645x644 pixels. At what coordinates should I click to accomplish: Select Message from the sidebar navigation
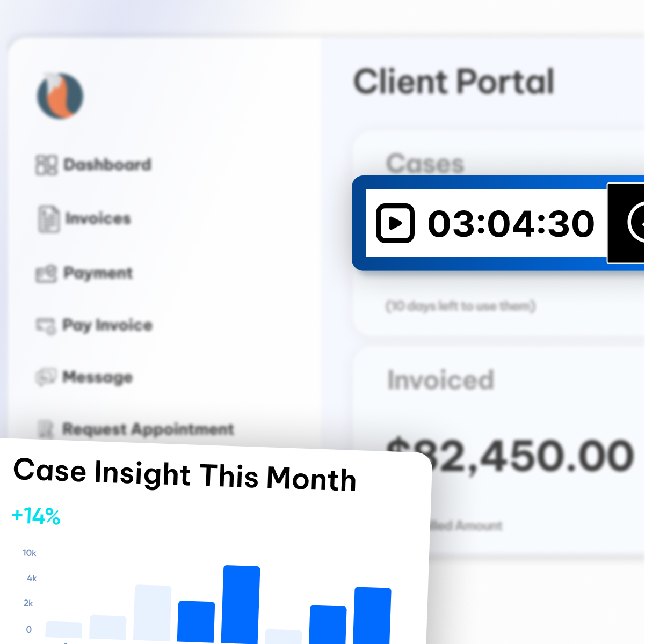pos(97,377)
